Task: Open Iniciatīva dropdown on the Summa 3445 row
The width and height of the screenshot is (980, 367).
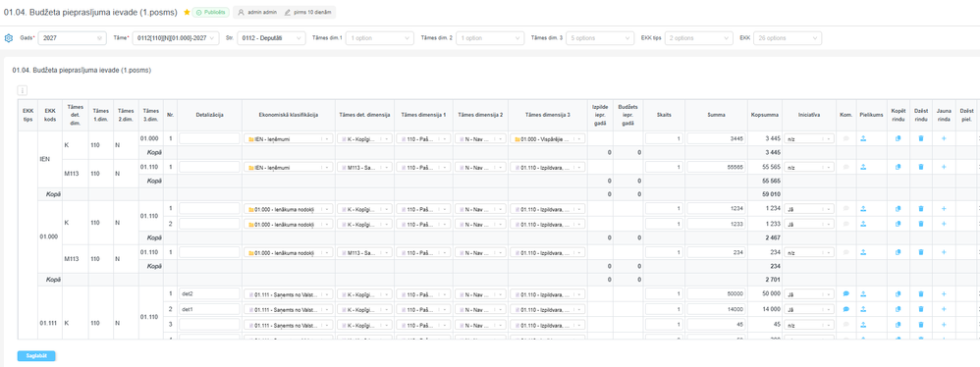Action: point(809,138)
